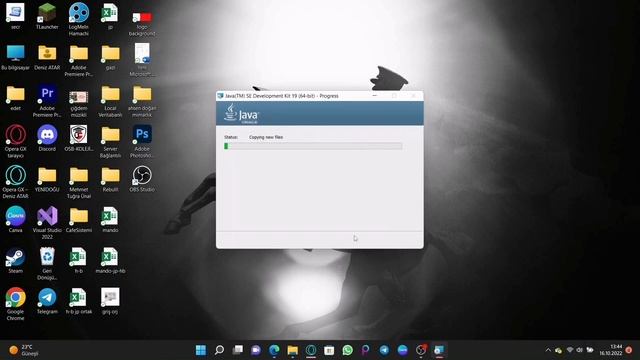Launch Visual Studio 2022 shortcut

(47, 222)
